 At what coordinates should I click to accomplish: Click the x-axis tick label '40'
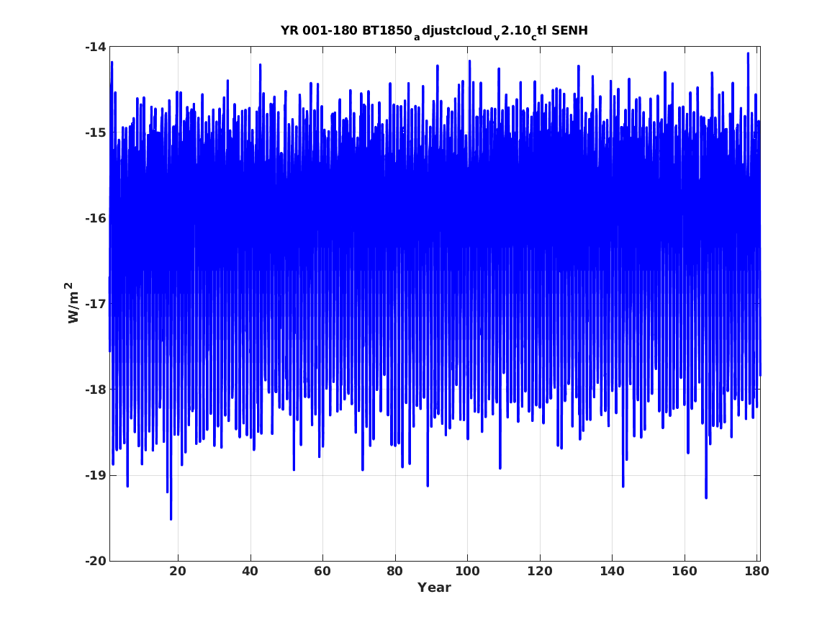(250, 571)
